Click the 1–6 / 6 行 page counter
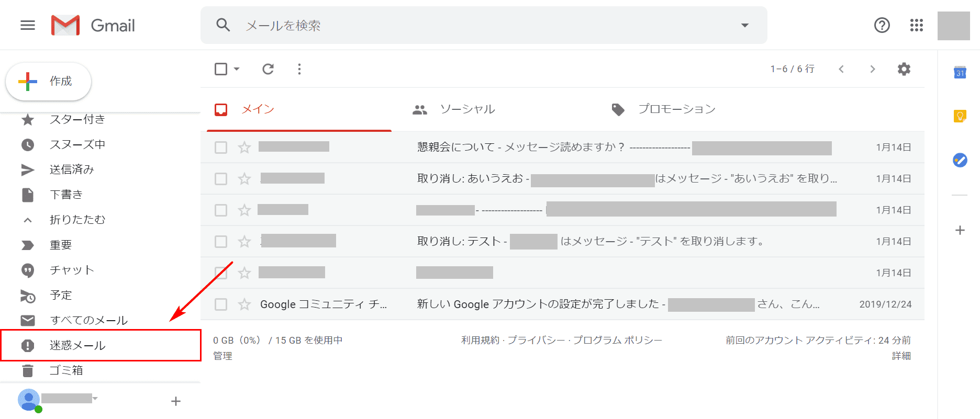Image resolution: width=980 pixels, height=419 pixels. coord(792,69)
